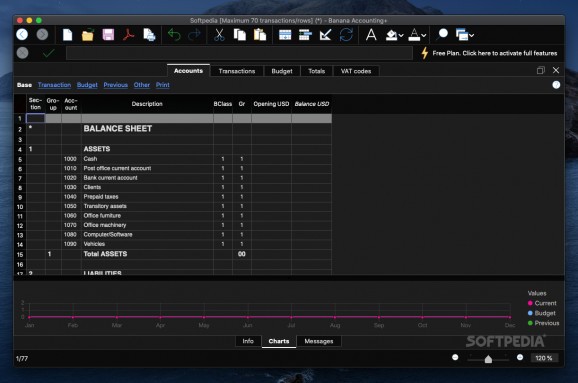The width and height of the screenshot is (578, 383).
Task: Select the Previous view link
Action: click(115, 85)
